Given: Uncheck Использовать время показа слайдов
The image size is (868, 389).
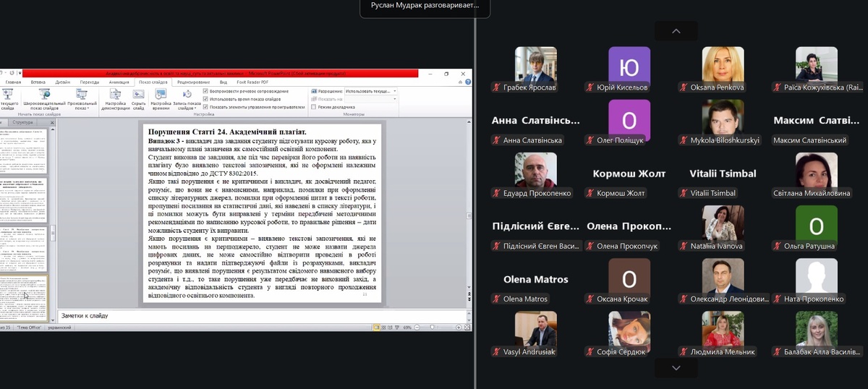Looking at the screenshot, I should (206, 99).
